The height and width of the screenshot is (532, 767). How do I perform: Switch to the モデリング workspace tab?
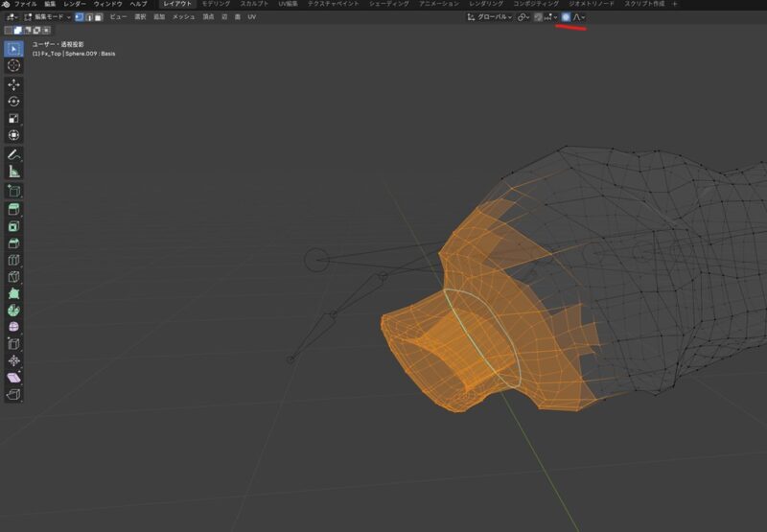(215, 5)
